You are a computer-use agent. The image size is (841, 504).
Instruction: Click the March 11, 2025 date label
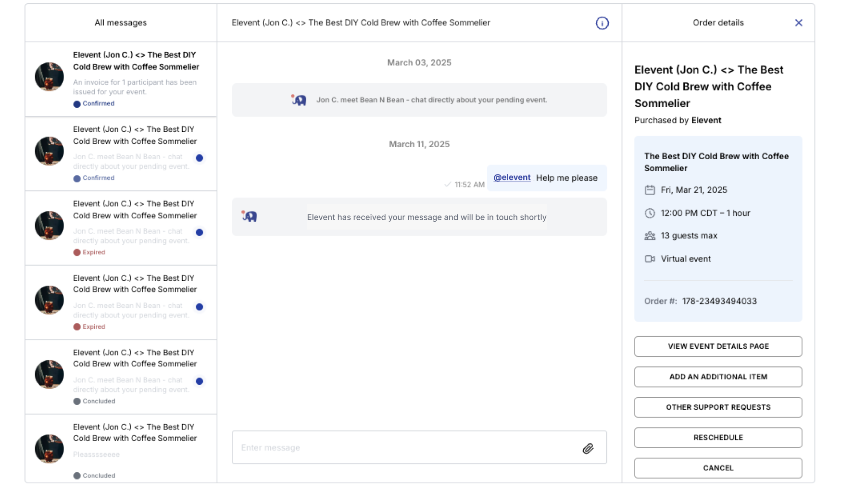click(419, 144)
